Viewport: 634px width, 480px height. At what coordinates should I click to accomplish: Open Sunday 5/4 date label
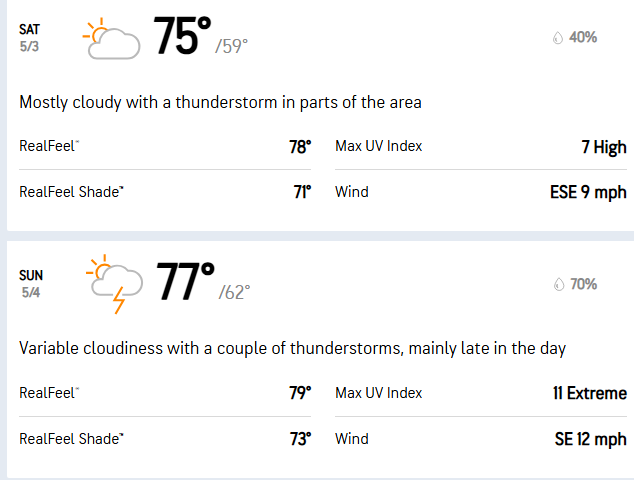(x=31, y=284)
